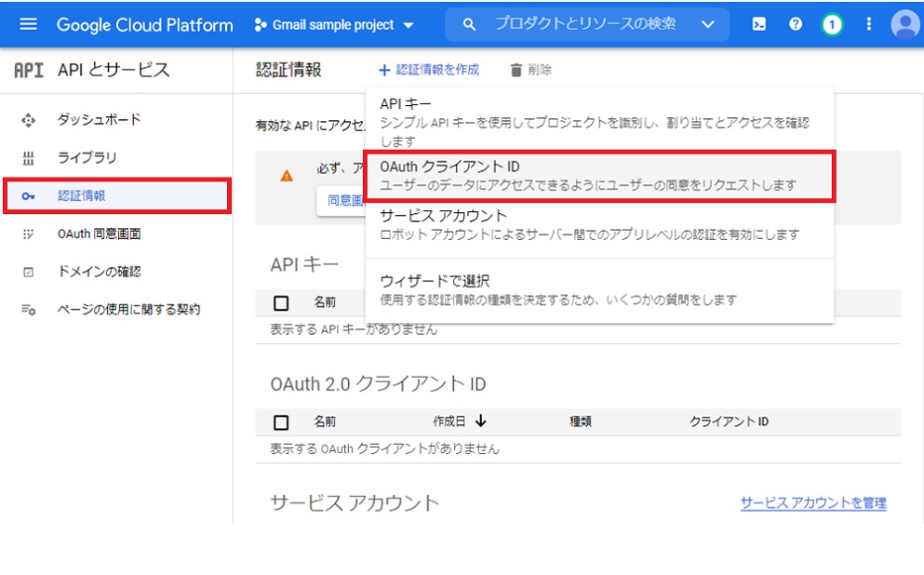924x575 pixels.
Task: Open the three-dot options icon
Action: click(867, 24)
